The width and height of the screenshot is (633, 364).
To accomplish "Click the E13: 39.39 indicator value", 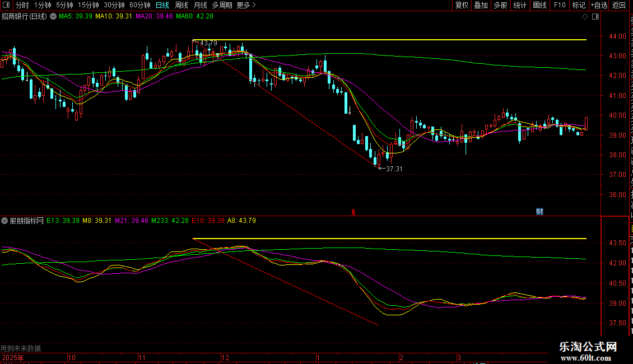I will 63,221.
